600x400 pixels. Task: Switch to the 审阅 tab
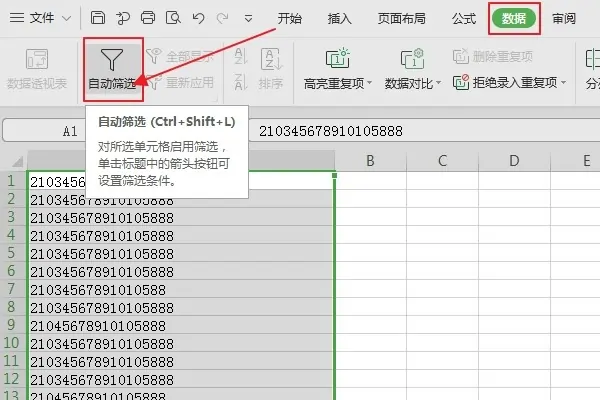[564, 18]
